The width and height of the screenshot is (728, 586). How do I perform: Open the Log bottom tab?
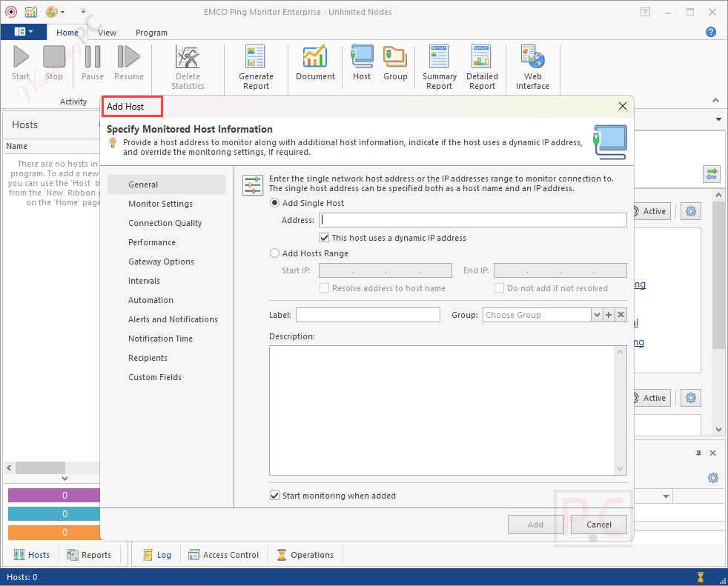157,555
